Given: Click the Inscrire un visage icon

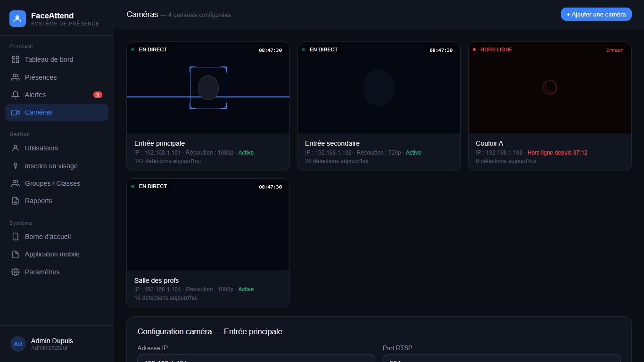Looking at the screenshot, I should [x=16, y=166].
